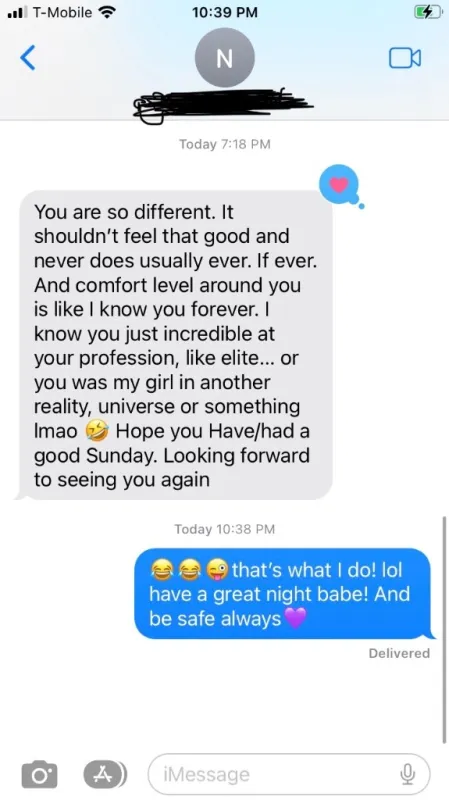The height and width of the screenshot is (800, 449).
Task: Tap the Today 7:18 PM timestamp
Action: [x=224, y=144]
